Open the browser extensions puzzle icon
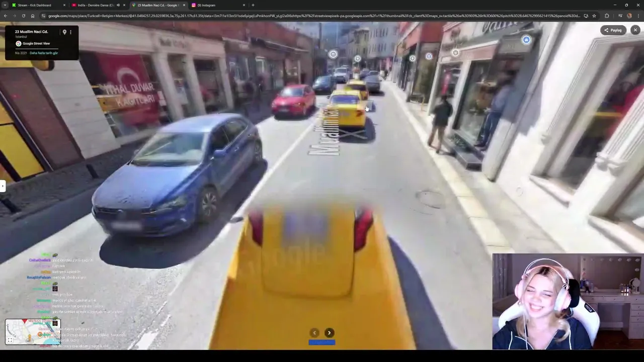This screenshot has width=644, height=362. 607,16
